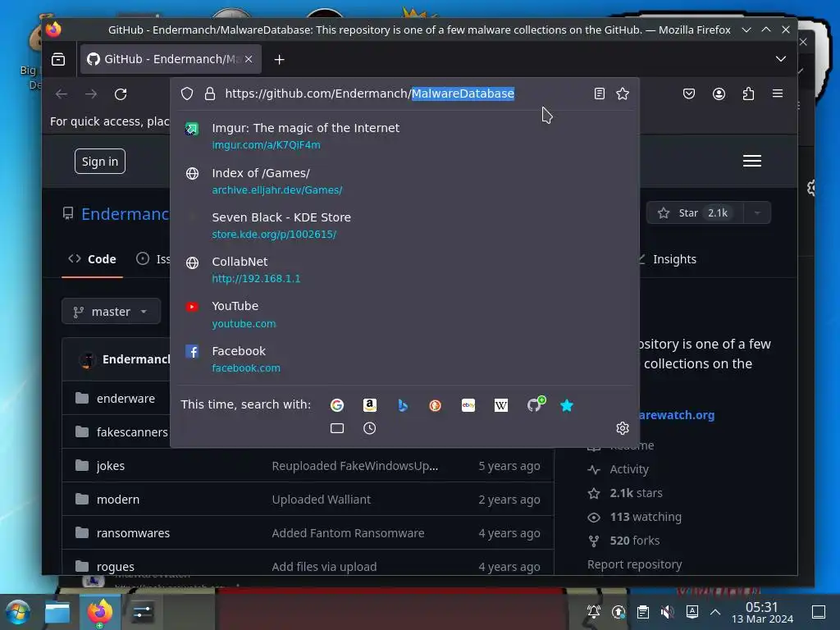Search in open Tabs icon
840x630 pixels.
click(x=337, y=428)
